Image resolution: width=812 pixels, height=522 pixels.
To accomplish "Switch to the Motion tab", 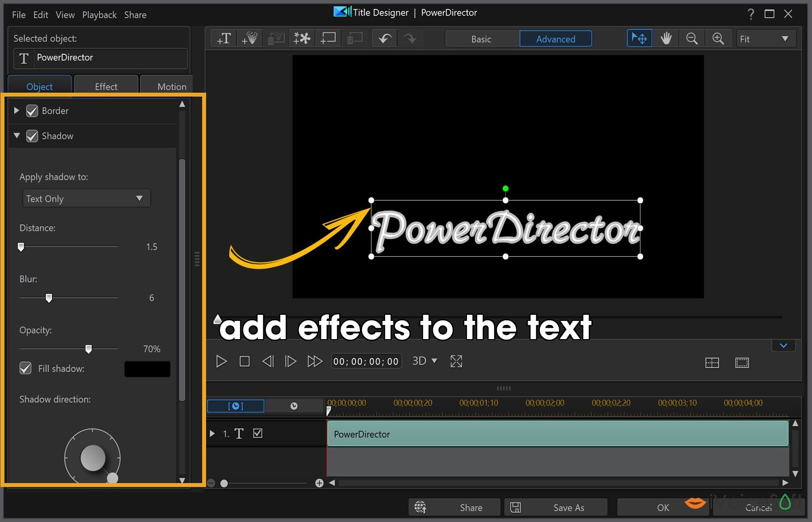I will pos(168,86).
